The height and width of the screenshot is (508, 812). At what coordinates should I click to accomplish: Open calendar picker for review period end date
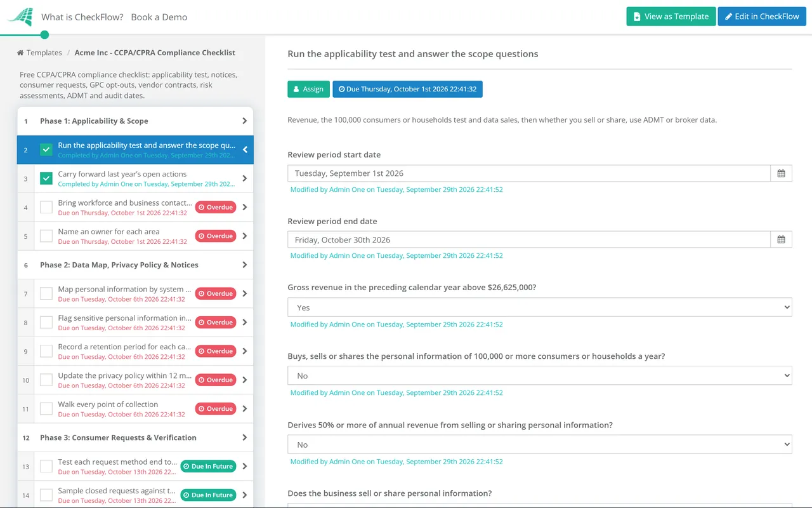coord(781,239)
